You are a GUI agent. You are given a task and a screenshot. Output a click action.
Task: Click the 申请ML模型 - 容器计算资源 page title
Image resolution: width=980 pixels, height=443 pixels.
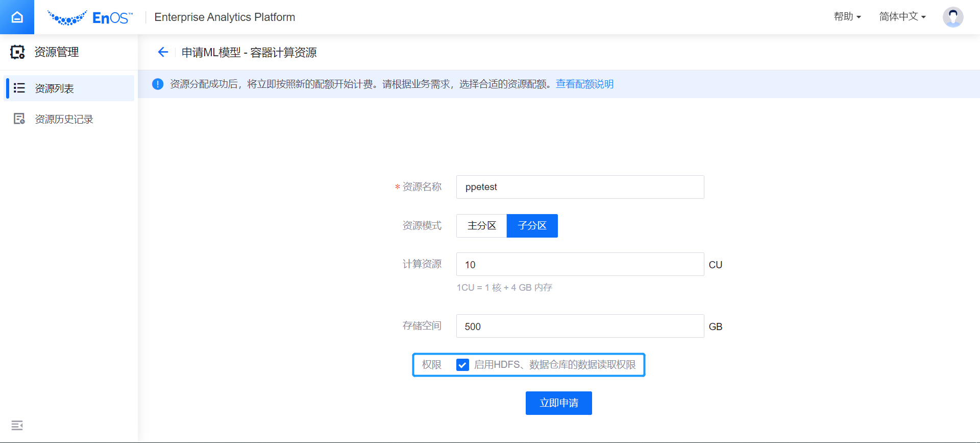tap(249, 53)
